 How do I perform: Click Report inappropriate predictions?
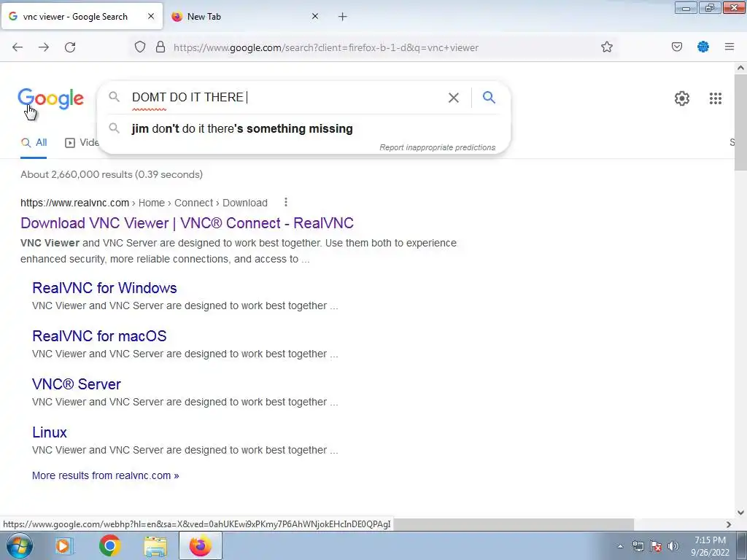click(x=438, y=147)
